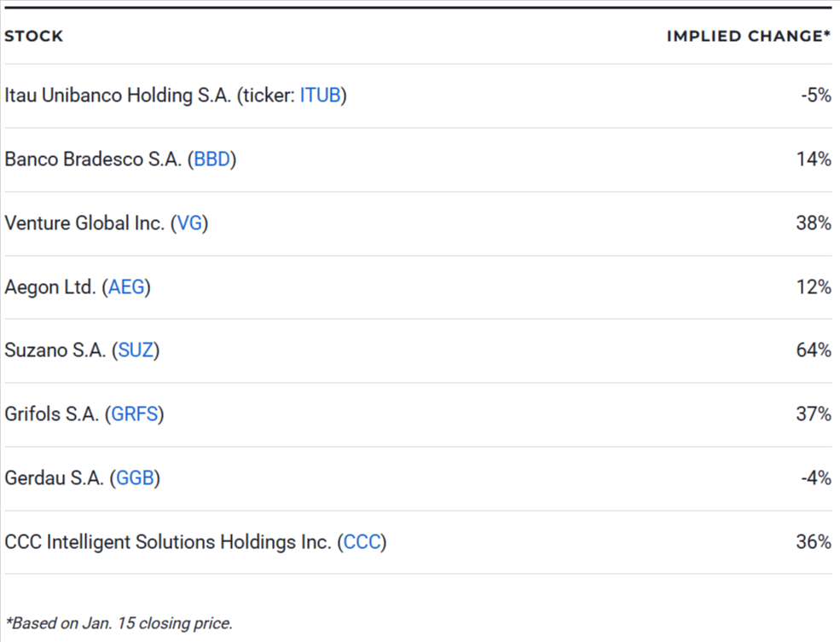The width and height of the screenshot is (840, 642).
Task: Click the STOCK column header
Action: pyautogui.click(x=34, y=36)
